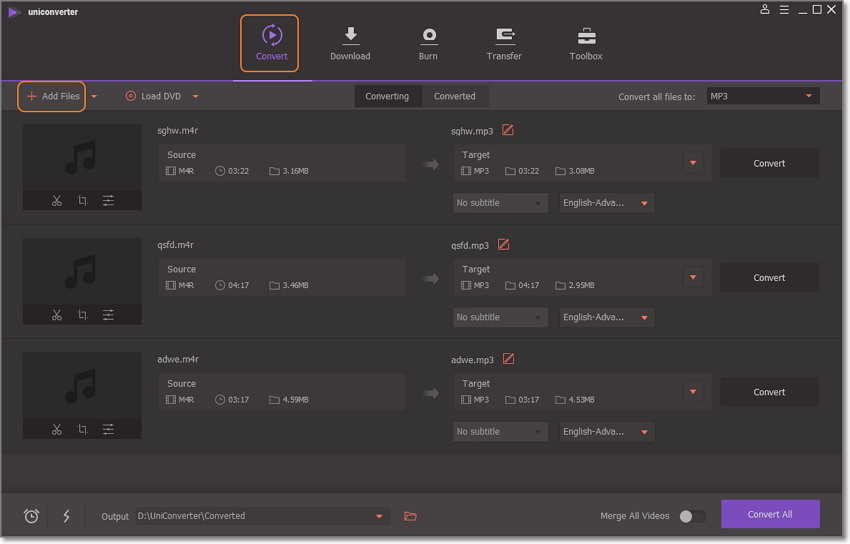Click the lightning high-speed conversion icon
The width and height of the screenshot is (850, 544).
point(67,516)
